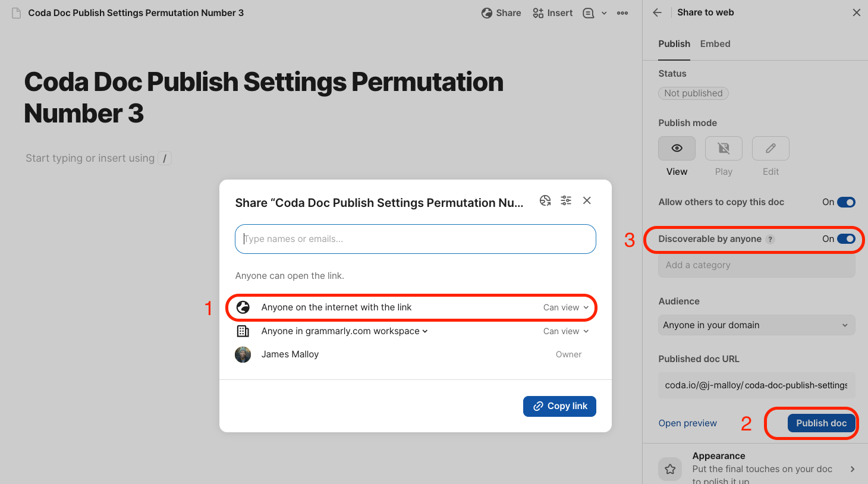Click the comments icon in top bar
868x484 pixels.
click(588, 13)
